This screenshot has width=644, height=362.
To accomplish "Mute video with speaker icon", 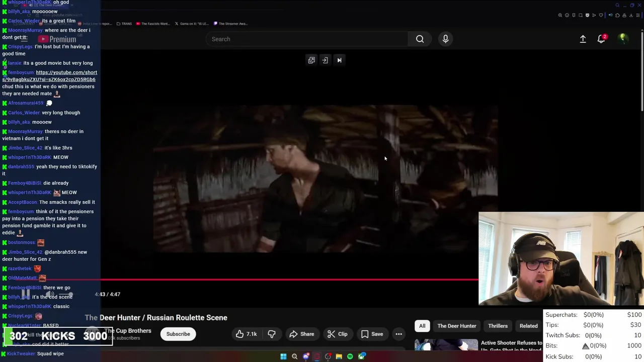I will point(49,294).
